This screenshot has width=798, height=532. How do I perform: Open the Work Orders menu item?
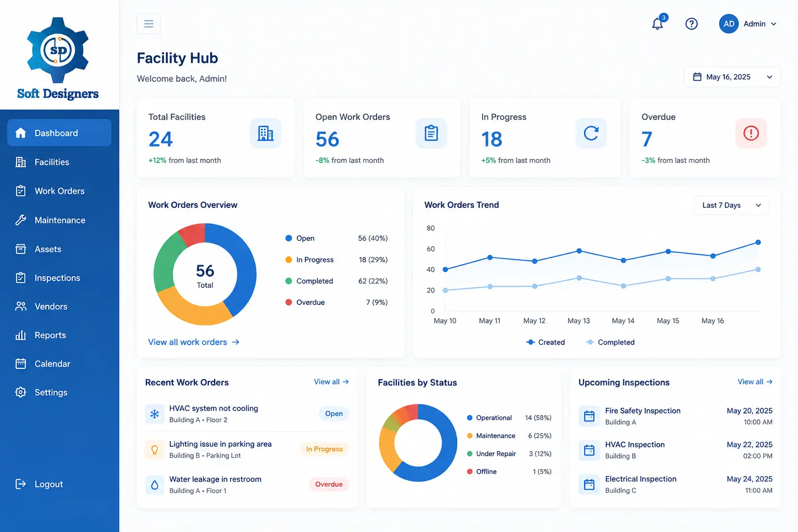tap(59, 191)
